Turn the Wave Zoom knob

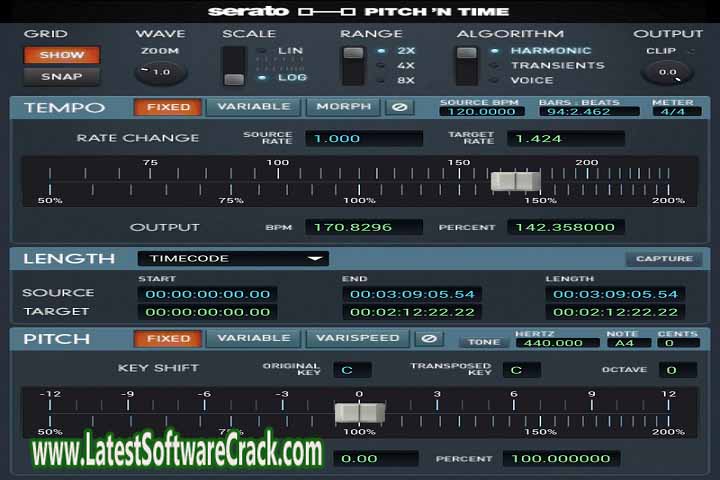pyautogui.click(x=160, y=72)
